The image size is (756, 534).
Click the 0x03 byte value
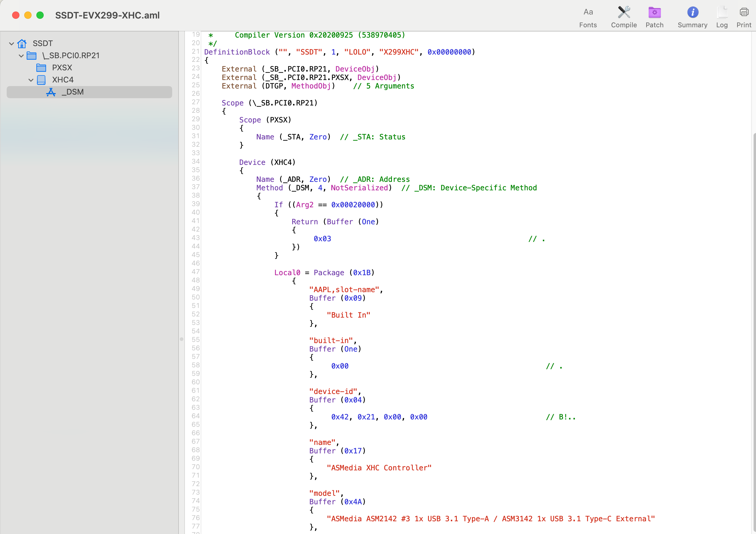(x=322, y=239)
